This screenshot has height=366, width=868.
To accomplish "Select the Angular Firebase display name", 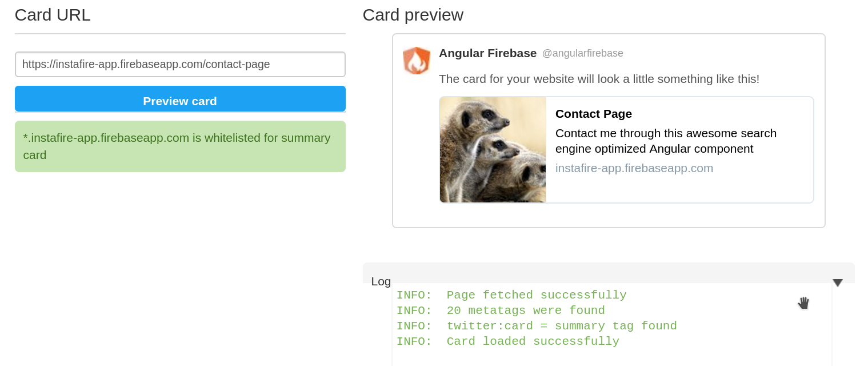I will (x=487, y=53).
